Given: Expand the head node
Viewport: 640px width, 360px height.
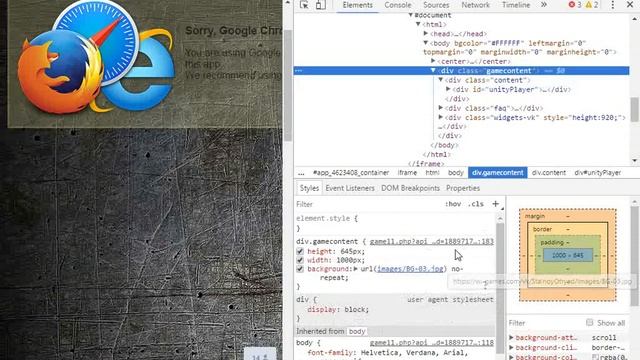Looking at the screenshot, I should 426,34.
